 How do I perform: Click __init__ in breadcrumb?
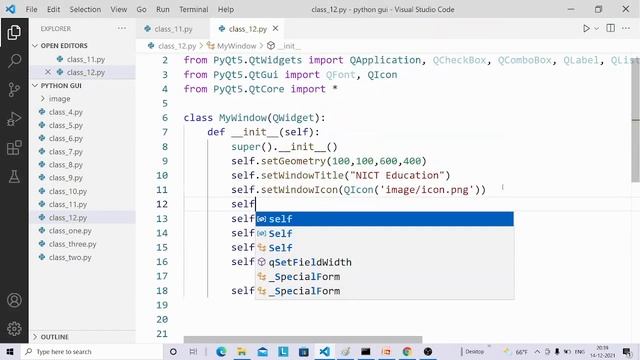click(289, 46)
